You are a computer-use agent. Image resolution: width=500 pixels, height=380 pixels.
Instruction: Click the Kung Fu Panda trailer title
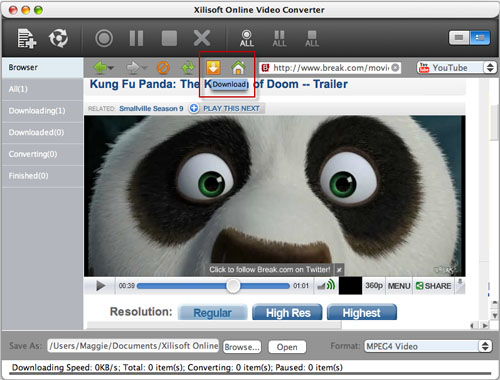click(x=219, y=84)
